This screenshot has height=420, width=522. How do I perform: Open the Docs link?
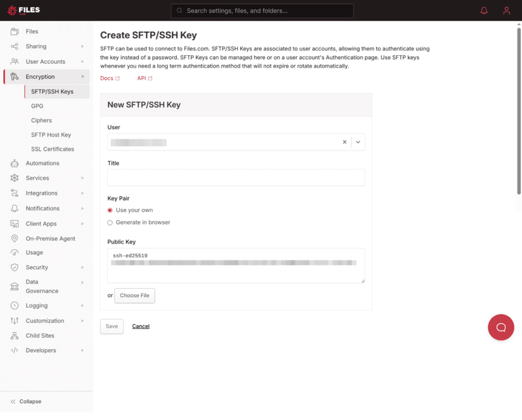tap(109, 78)
